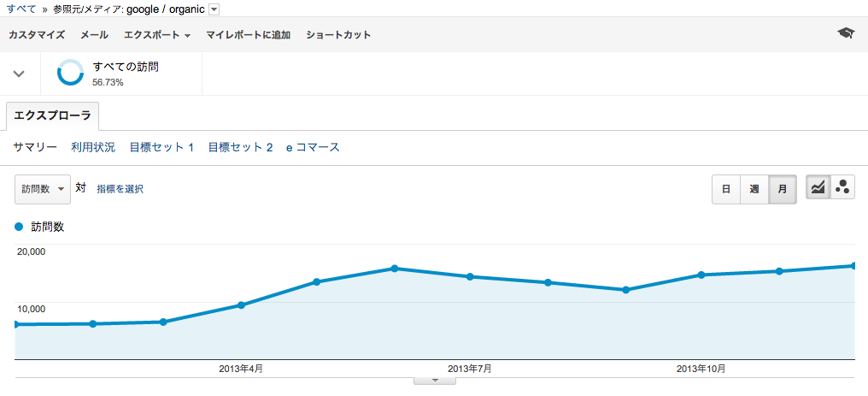
Task: Click the ショートカット button
Action: tap(338, 34)
